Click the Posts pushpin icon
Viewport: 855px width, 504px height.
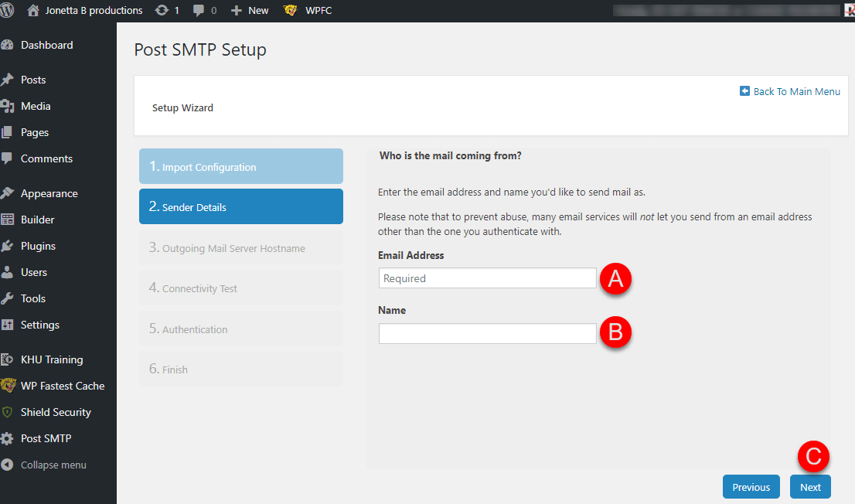point(7,80)
